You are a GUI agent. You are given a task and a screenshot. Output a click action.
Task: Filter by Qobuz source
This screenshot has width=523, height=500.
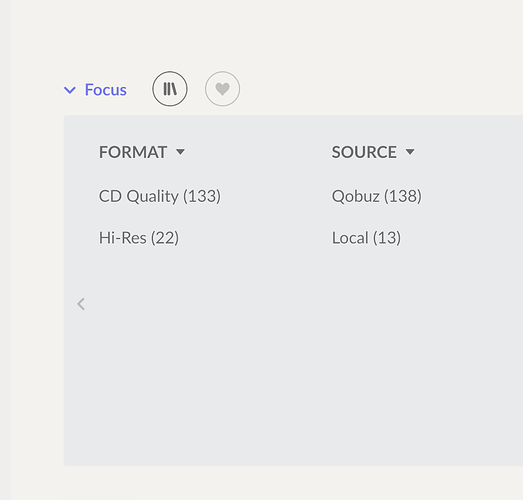click(377, 196)
